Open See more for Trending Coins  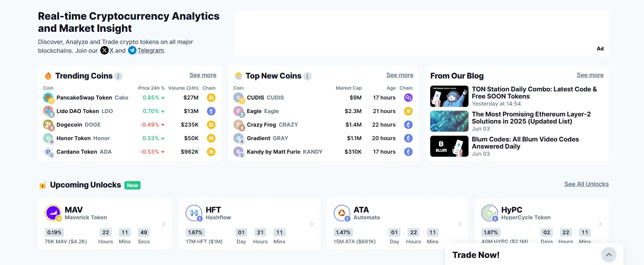(x=203, y=75)
